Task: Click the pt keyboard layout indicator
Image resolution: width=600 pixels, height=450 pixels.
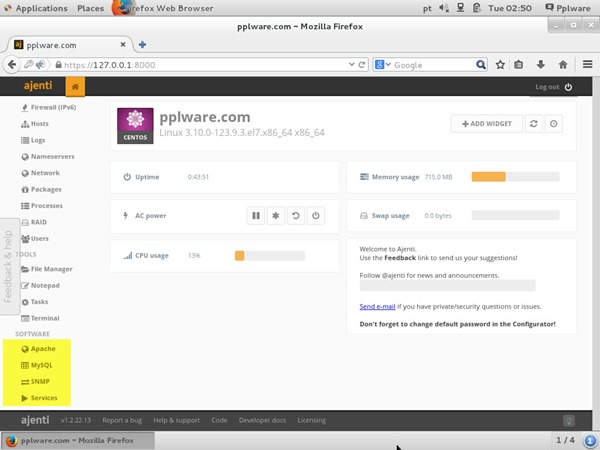Action: [x=427, y=8]
